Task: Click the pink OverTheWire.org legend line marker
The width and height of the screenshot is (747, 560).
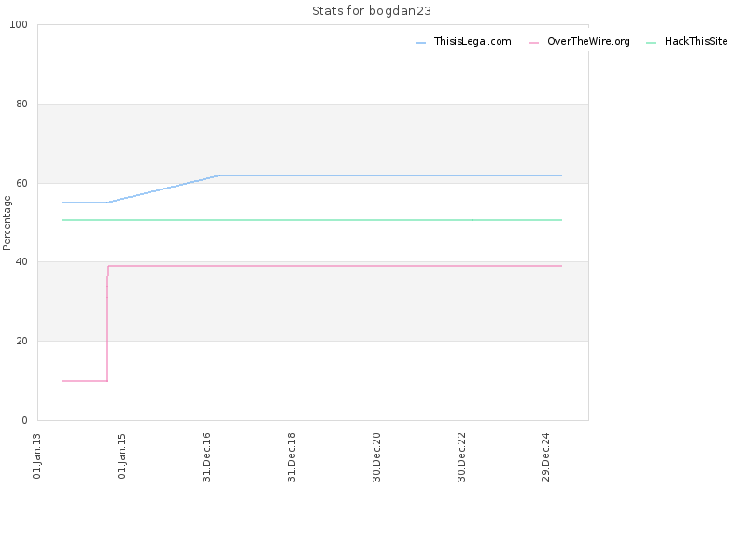Action: click(533, 43)
